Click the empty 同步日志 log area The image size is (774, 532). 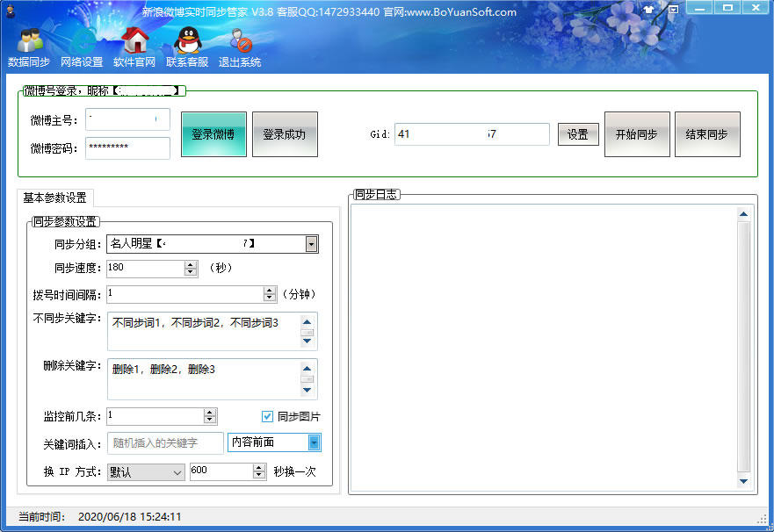point(544,347)
